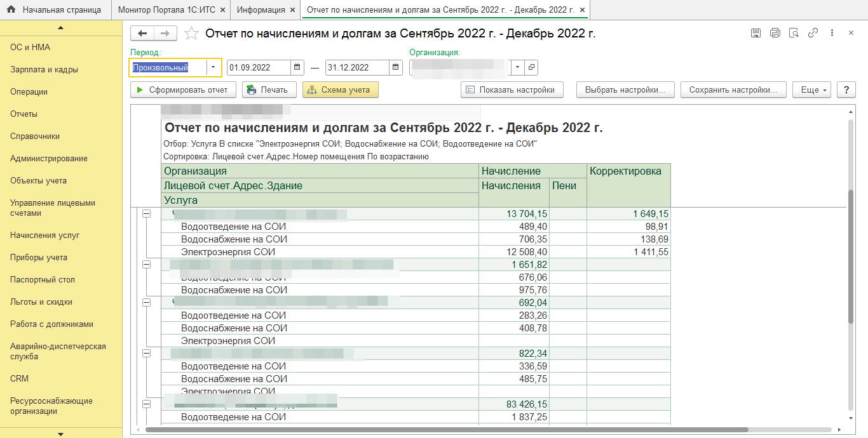Image resolution: width=868 pixels, height=438 pixels.
Task: Collapse the group totaling 822,34
Action: pyautogui.click(x=146, y=354)
